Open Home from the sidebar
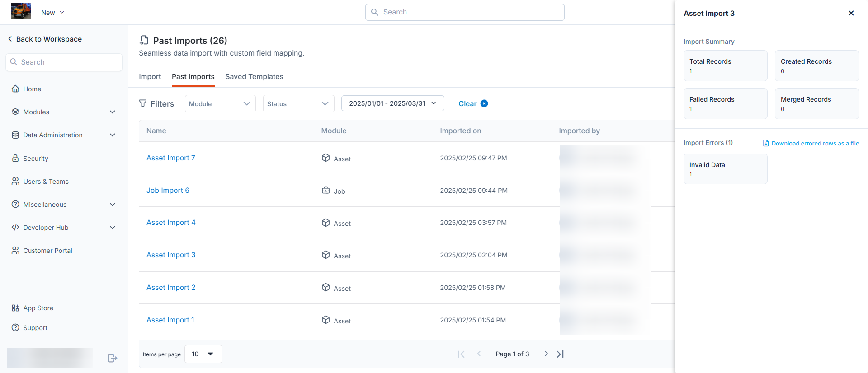The height and width of the screenshot is (373, 868). (32, 89)
